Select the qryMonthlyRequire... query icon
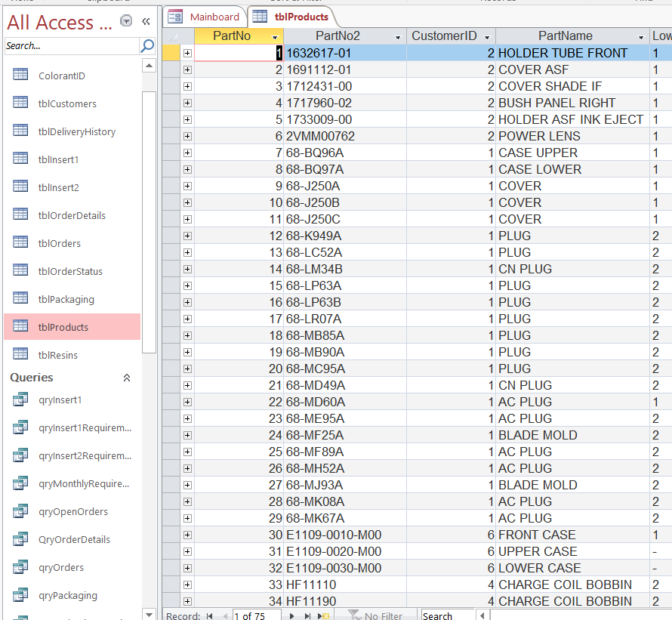The width and height of the screenshot is (672, 620). 20,483
